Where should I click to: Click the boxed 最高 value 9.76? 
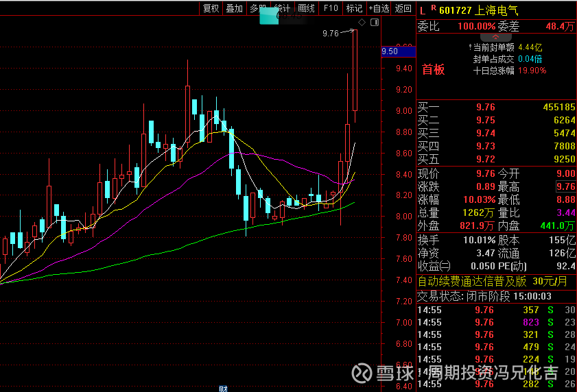[x=565, y=186]
